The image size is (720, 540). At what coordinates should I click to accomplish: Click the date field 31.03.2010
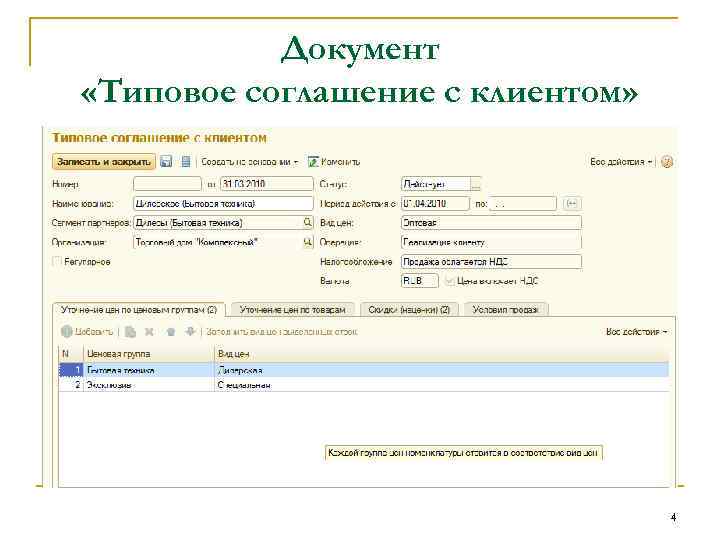266,184
